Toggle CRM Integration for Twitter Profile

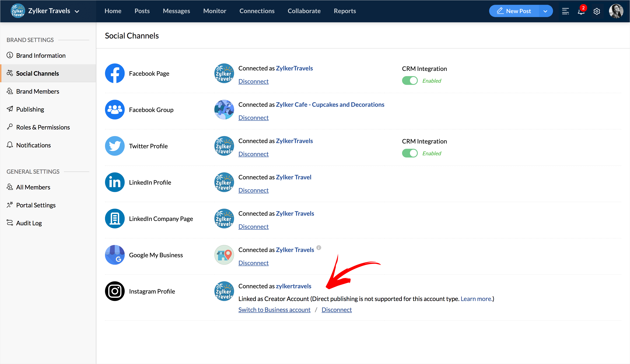click(x=410, y=153)
